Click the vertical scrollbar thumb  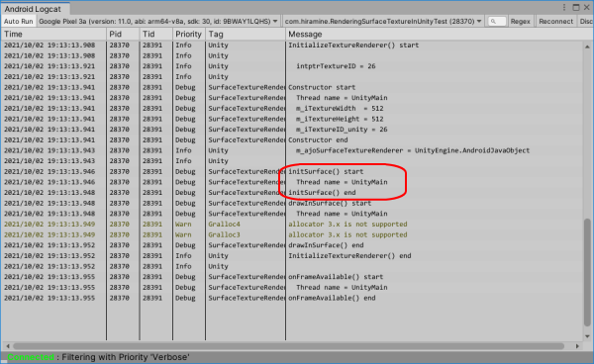coord(587,272)
